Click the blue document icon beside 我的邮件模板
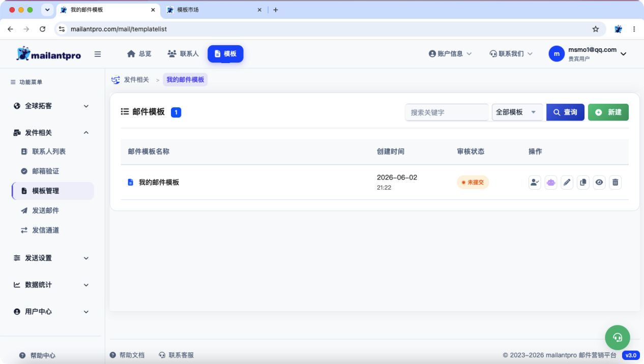The width and height of the screenshot is (644, 364). pyautogui.click(x=130, y=182)
